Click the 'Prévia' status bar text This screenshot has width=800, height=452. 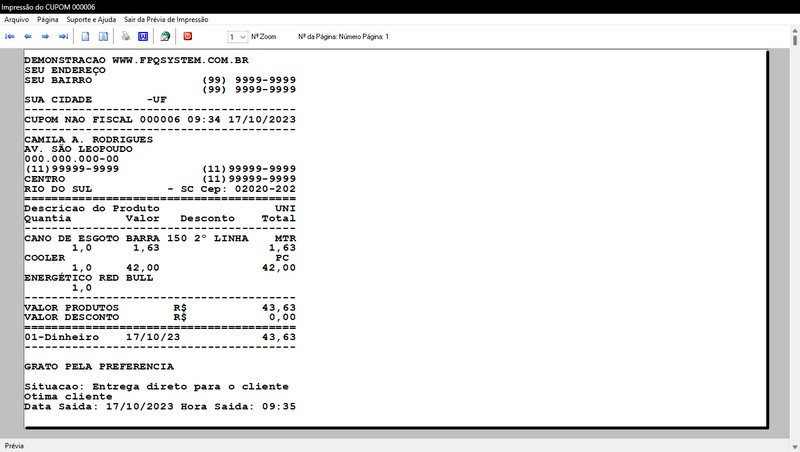(14, 446)
